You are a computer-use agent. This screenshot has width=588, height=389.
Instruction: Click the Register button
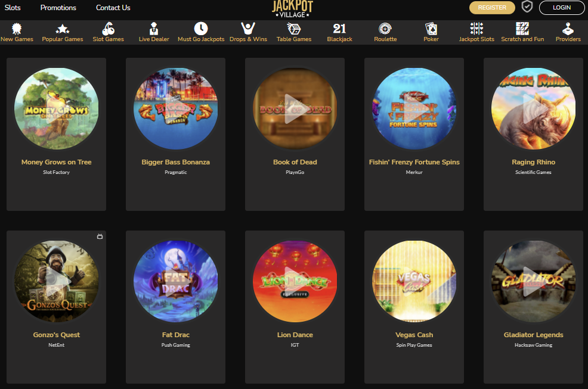coord(492,8)
